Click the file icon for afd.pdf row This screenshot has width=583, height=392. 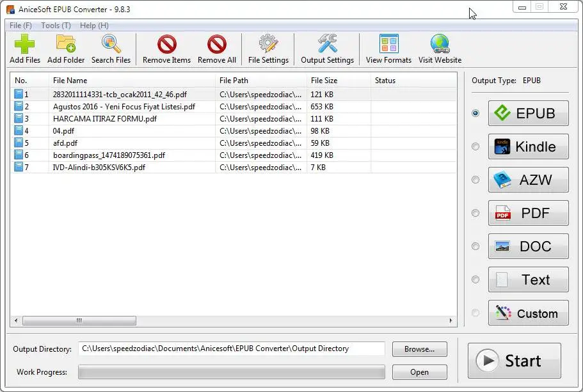18,143
